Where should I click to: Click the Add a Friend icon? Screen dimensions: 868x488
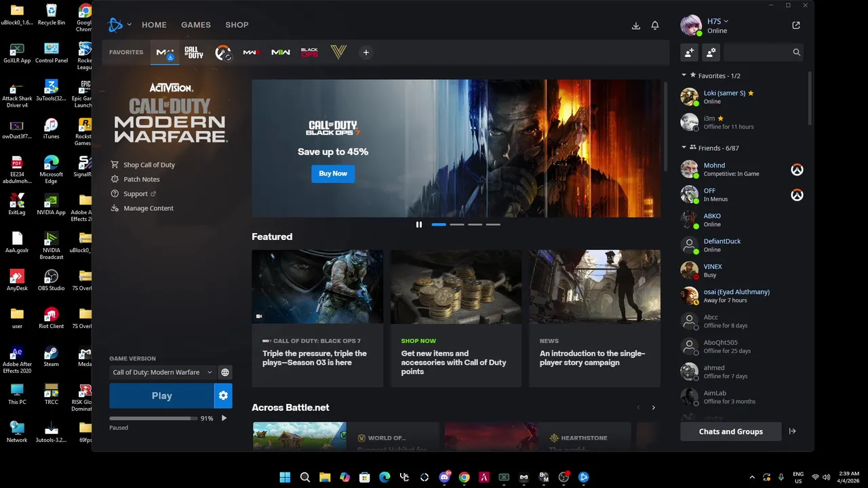(690, 52)
